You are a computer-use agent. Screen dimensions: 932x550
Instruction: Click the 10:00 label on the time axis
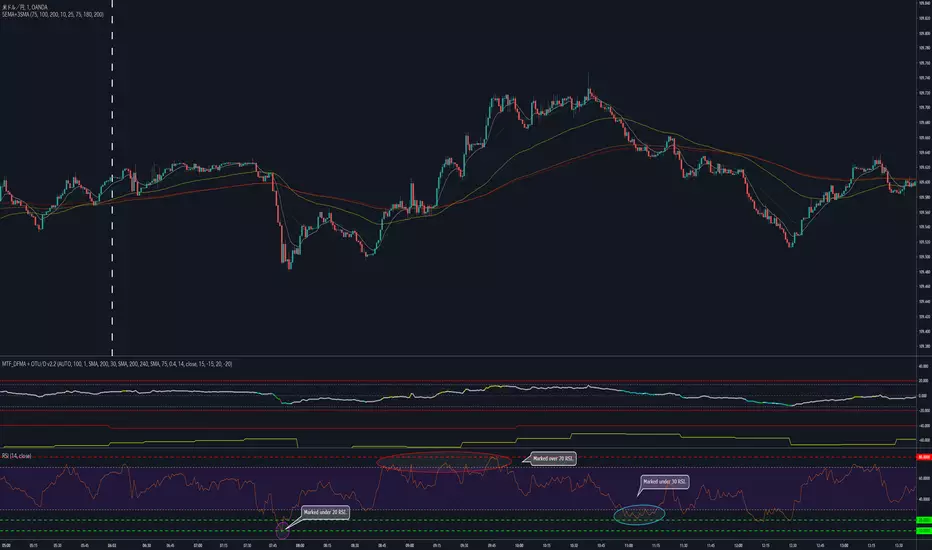click(519, 545)
